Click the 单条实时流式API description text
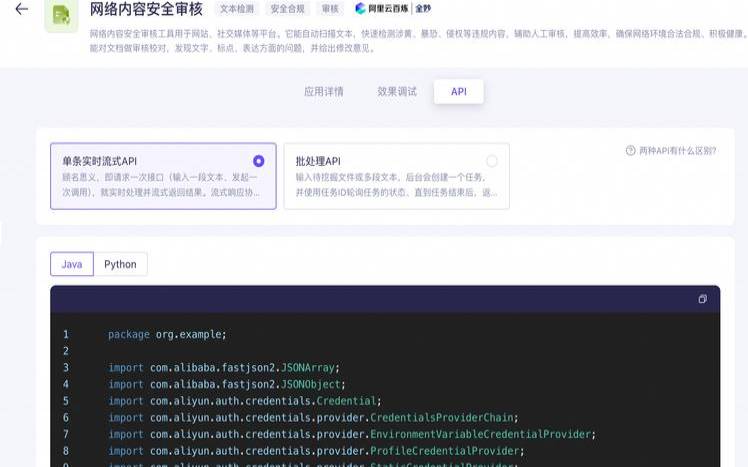Image resolution: width=748 pixels, height=467 pixels. [x=161, y=185]
